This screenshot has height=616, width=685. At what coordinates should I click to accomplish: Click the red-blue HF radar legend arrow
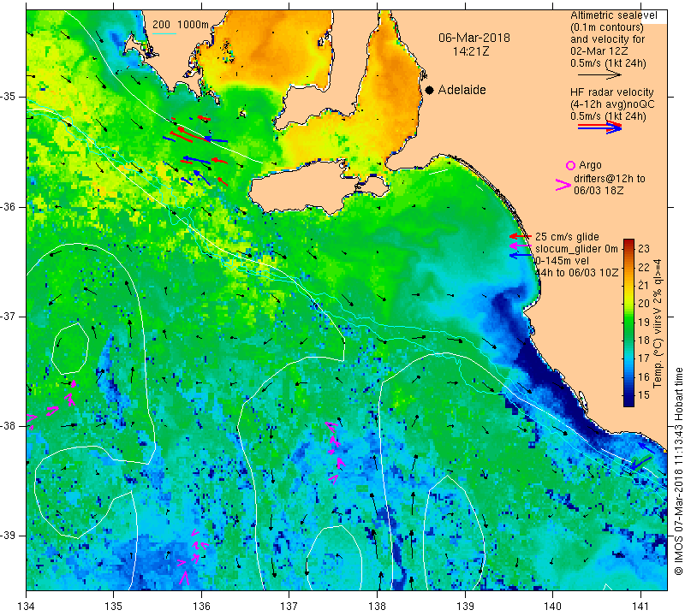coord(599,127)
